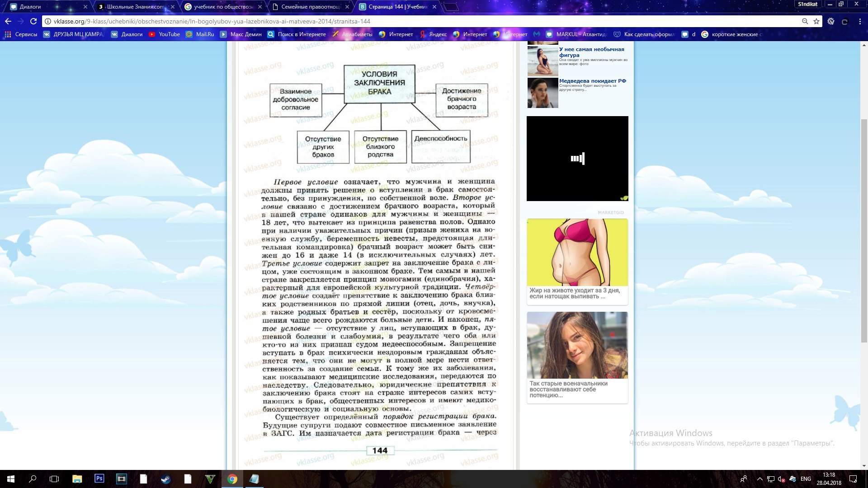Click the Сервисы apps grid icon

(8, 34)
